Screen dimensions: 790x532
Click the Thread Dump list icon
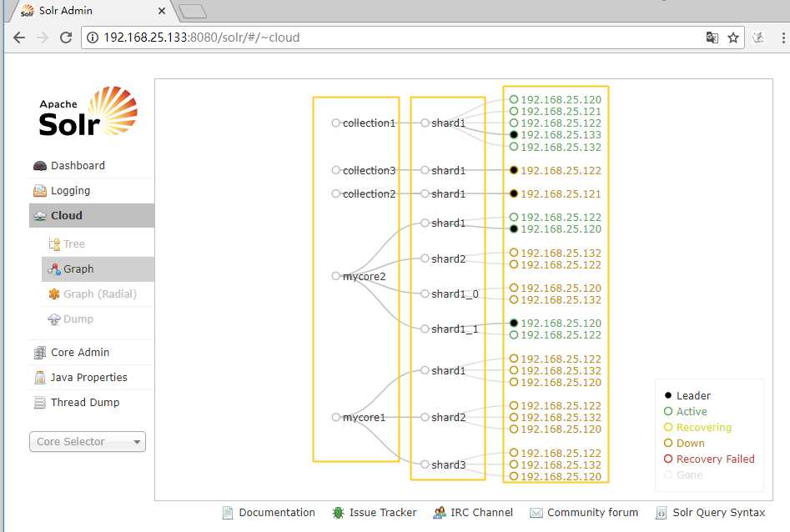[40, 403]
